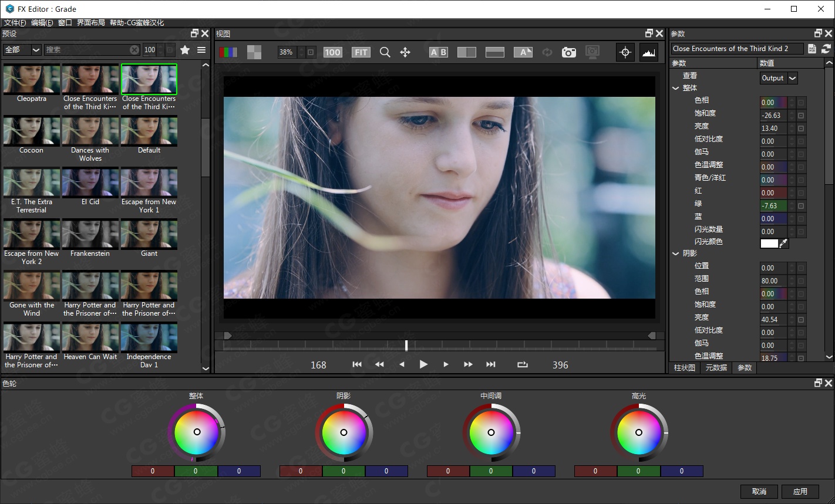Toggle the A side view button
The image size is (835, 504).
(x=523, y=52)
